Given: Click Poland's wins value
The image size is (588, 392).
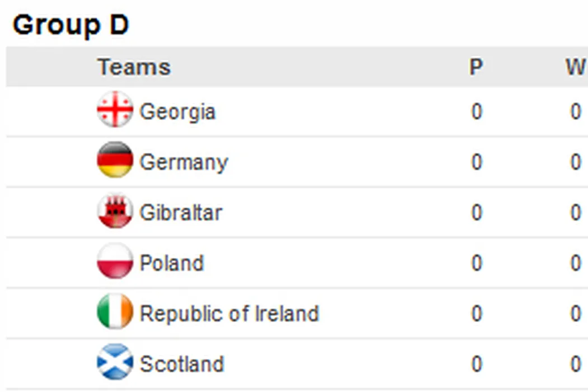Looking at the screenshot, I should pyautogui.click(x=575, y=263).
